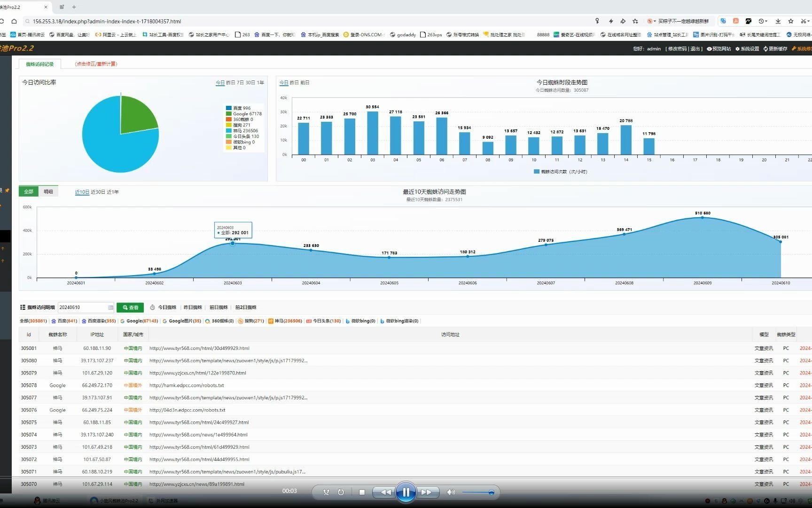Click the share arrow icon in address bar
812x508 pixels.
[623, 21]
